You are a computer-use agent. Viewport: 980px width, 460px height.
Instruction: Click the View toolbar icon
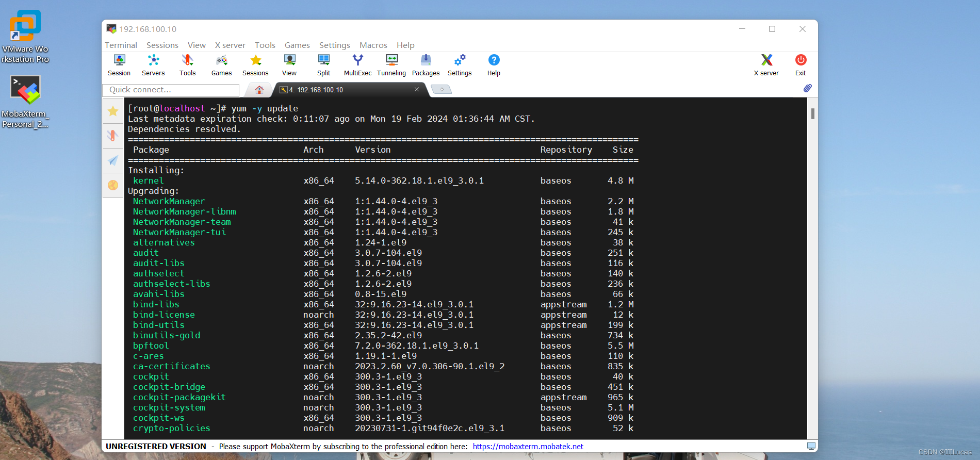[x=289, y=65]
